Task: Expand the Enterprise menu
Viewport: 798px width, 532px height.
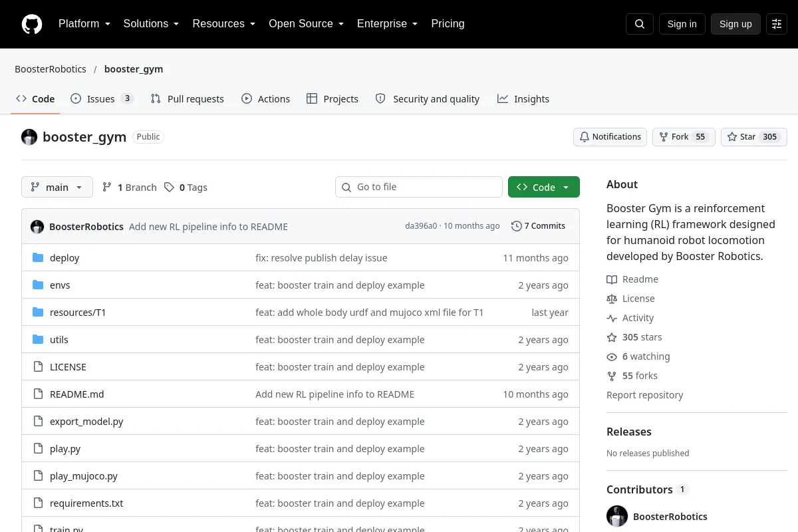Action: click(x=387, y=24)
